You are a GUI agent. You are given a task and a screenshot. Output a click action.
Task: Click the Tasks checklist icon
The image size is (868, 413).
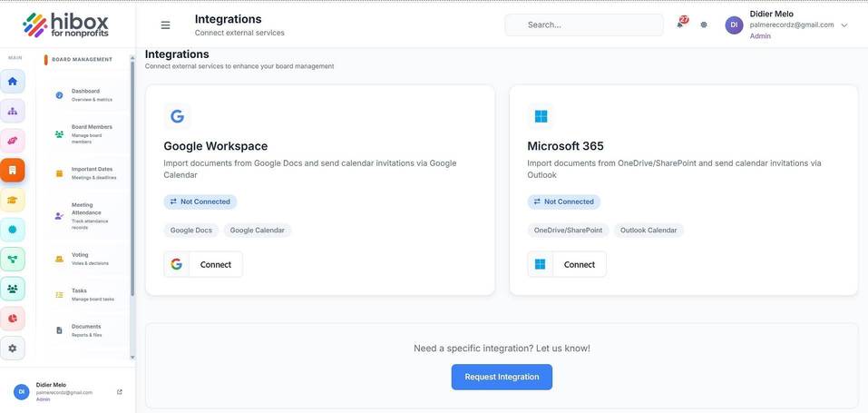(59, 294)
